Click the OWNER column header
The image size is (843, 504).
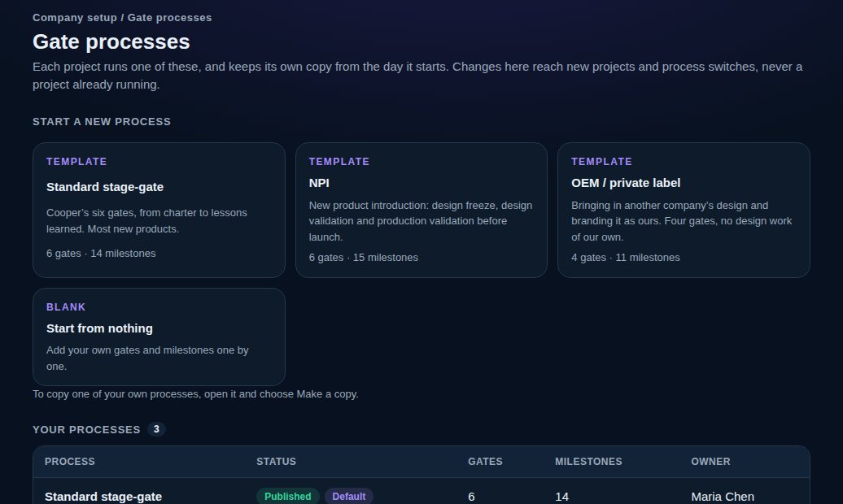pyautogui.click(x=710, y=462)
